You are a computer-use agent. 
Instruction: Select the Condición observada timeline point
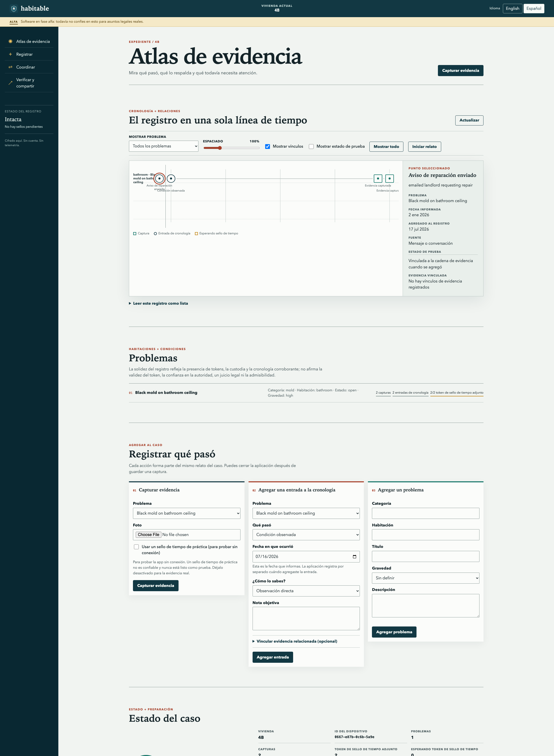(x=171, y=178)
